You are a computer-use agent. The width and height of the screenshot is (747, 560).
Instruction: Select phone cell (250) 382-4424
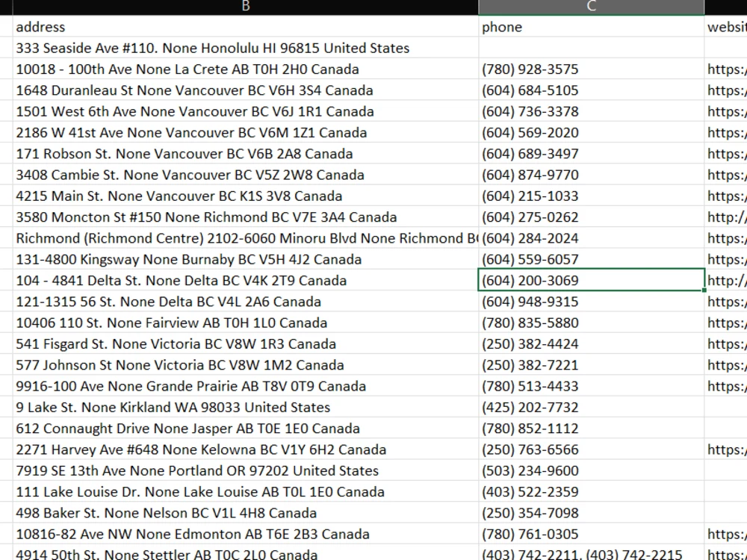[x=591, y=343]
